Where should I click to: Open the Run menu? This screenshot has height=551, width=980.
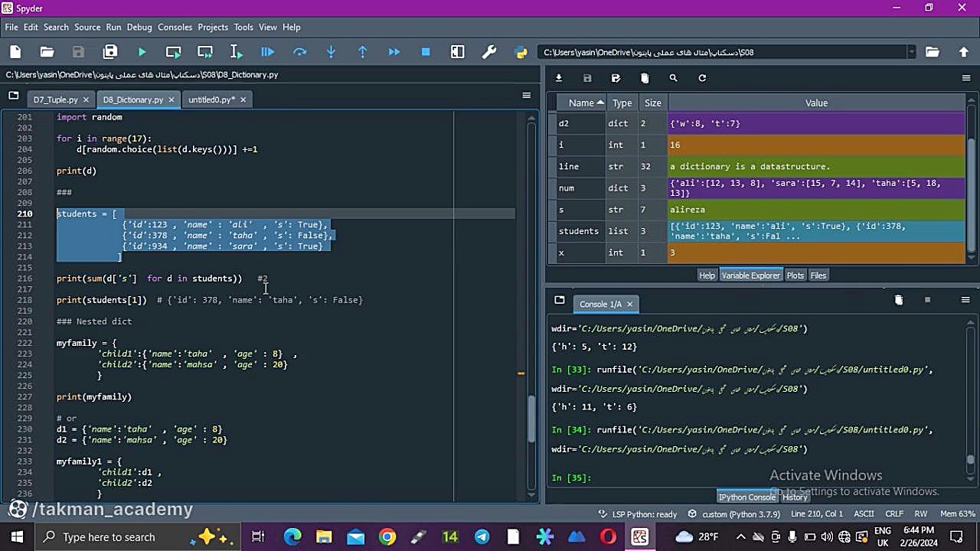point(113,27)
